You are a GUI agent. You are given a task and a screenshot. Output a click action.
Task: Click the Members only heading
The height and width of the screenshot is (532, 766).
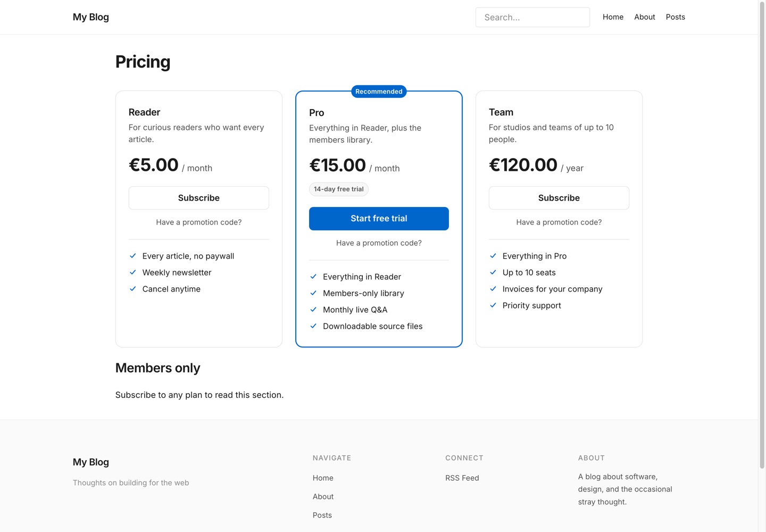pyautogui.click(x=158, y=368)
